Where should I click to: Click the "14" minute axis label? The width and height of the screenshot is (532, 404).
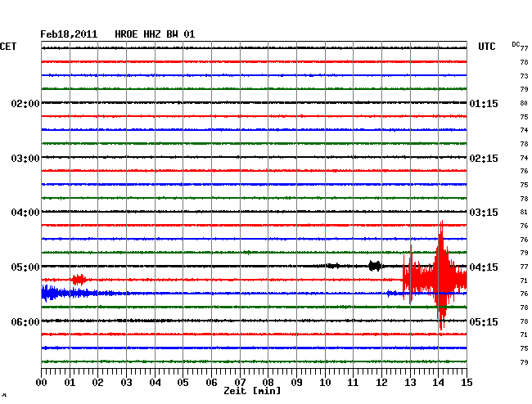(x=438, y=382)
